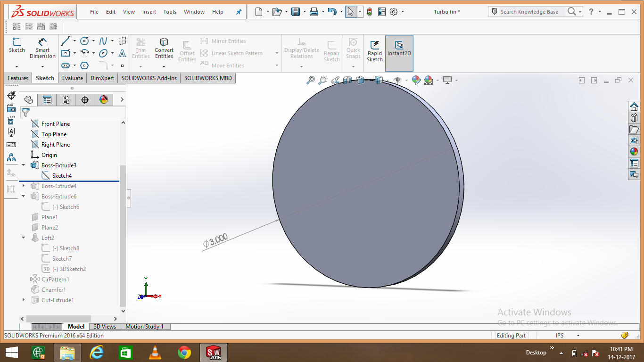The width and height of the screenshot is (644, 362).
Task: Open the Help question mark button
Action: pyautogui.click(x=591, y=12)
